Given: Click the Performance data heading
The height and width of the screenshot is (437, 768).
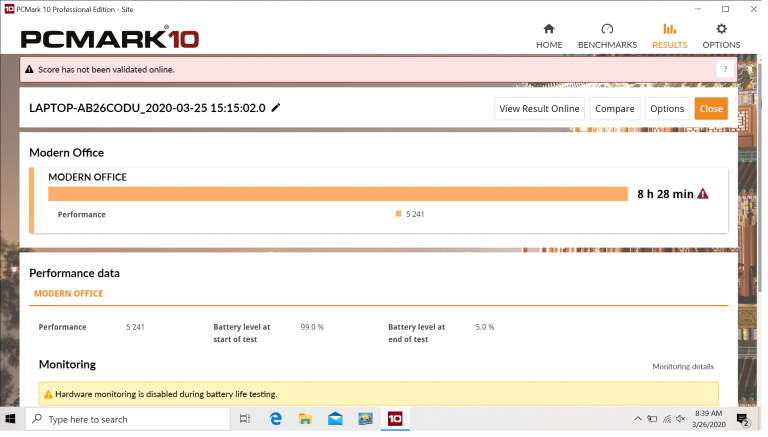Looking at the screenshot, I should (x=74, y=273).
